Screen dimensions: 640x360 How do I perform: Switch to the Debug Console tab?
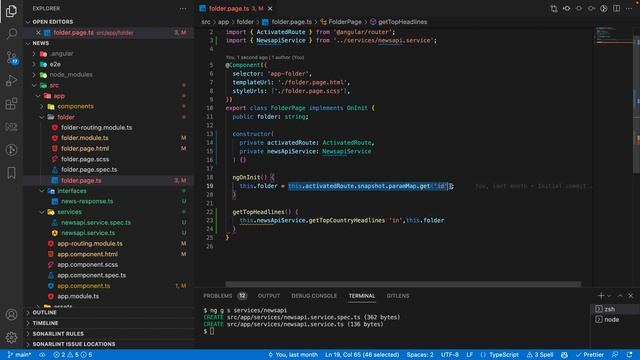[314, 296]
